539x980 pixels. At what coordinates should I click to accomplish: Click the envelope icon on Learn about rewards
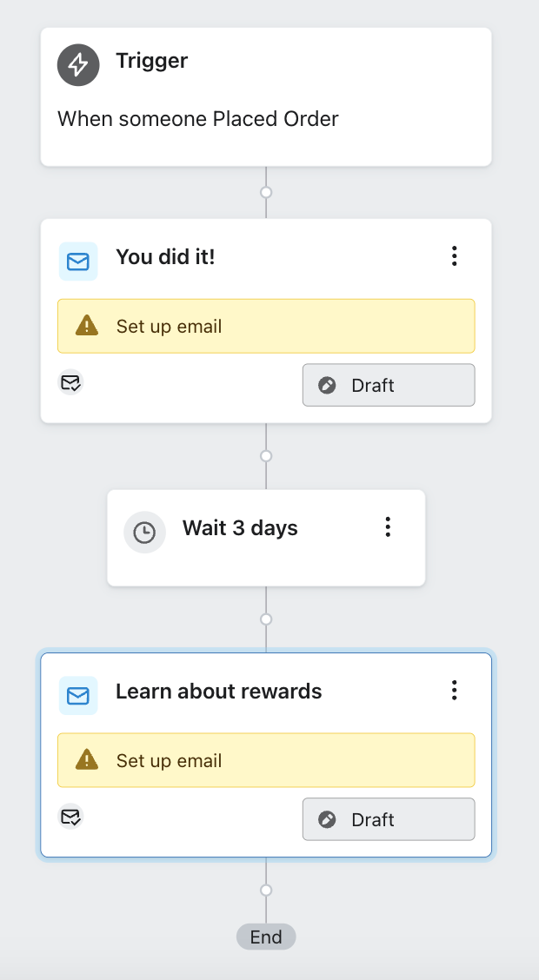click(78, 695)
